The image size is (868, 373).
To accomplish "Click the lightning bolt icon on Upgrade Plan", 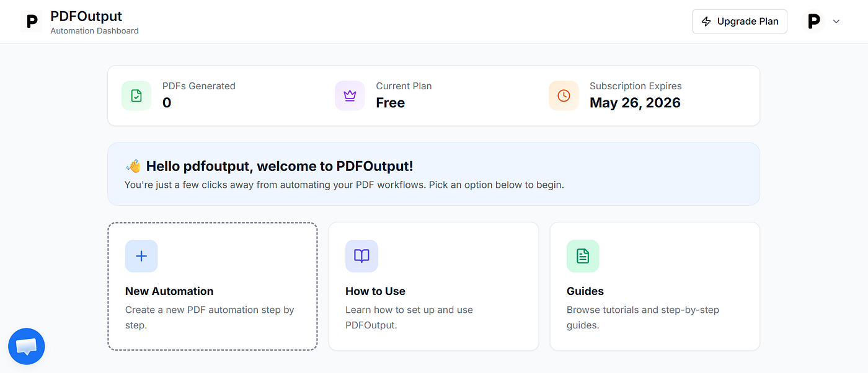I will click(x=706, y=22).
